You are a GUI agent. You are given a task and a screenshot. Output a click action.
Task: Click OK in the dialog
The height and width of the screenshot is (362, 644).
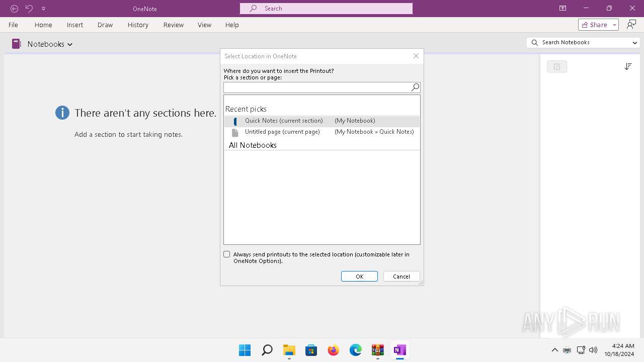pos(359,277)
